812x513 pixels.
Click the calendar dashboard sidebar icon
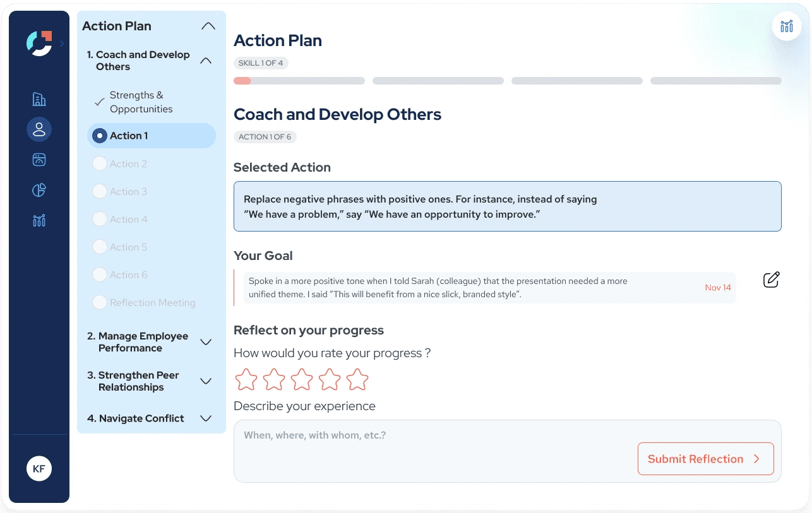[39, 160]
